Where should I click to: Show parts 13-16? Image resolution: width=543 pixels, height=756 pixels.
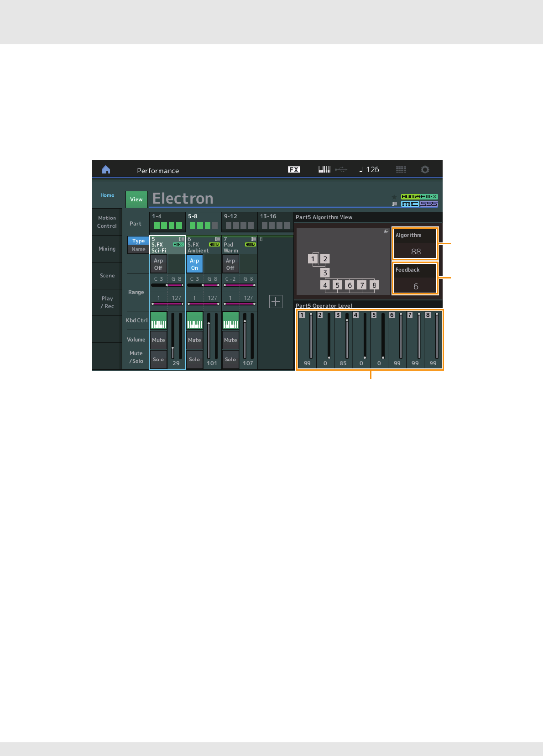coord(276,222)
